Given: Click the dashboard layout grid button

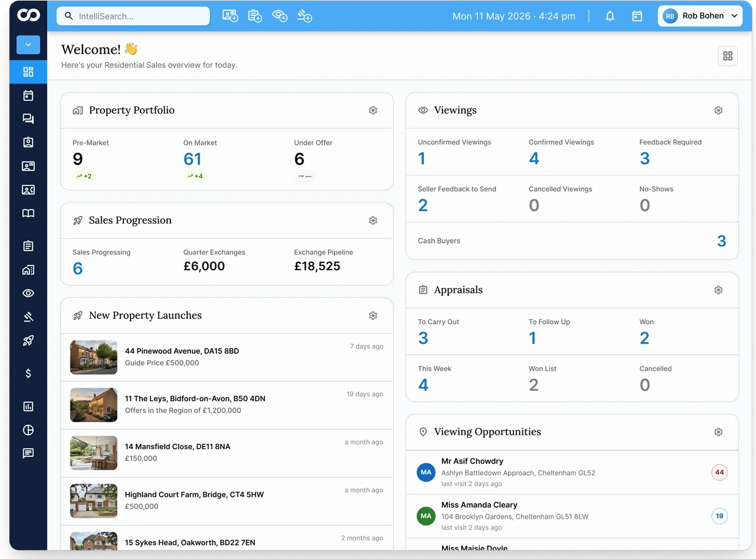Looking at the screenshot, I should 727,56.
